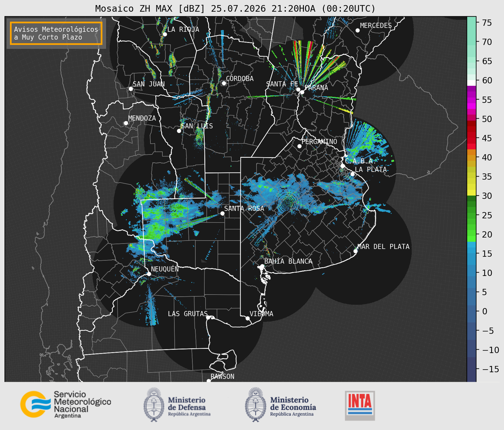Click the Mar del Plata city marker
The height and width of the screenshot is (430, 504).
(x=356, y=251)
